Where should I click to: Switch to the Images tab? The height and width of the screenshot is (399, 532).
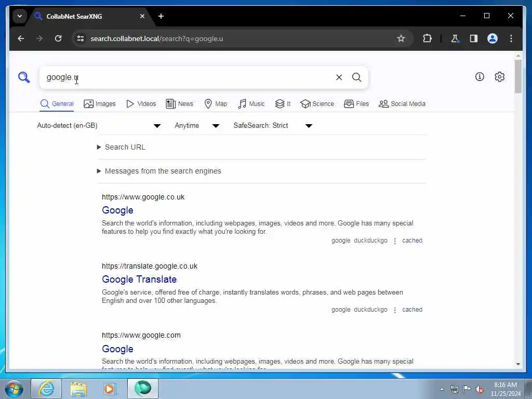(99, 104)
